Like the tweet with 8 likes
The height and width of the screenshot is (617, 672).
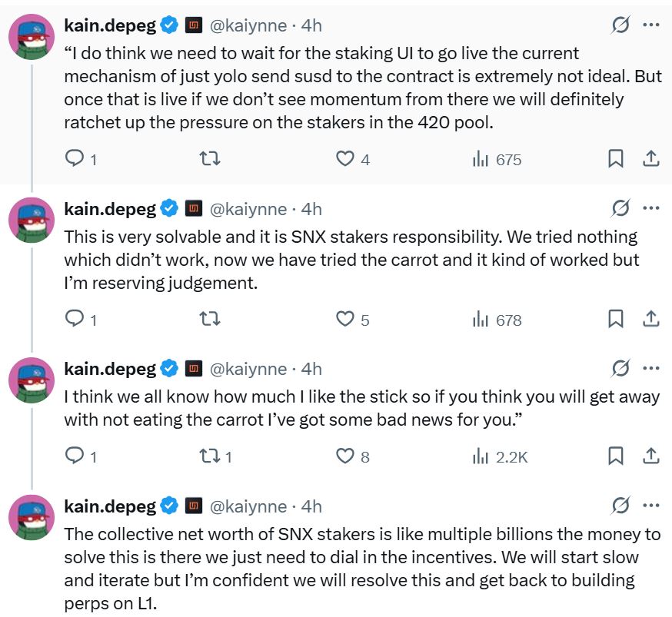click(x=345, y=456)
